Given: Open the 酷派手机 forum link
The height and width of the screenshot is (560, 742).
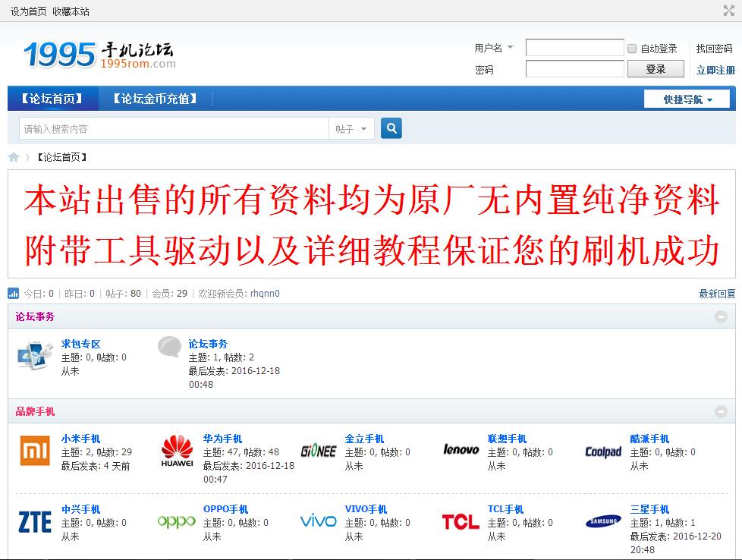Looking at the screenshot, I should click(x=649, y=439).
